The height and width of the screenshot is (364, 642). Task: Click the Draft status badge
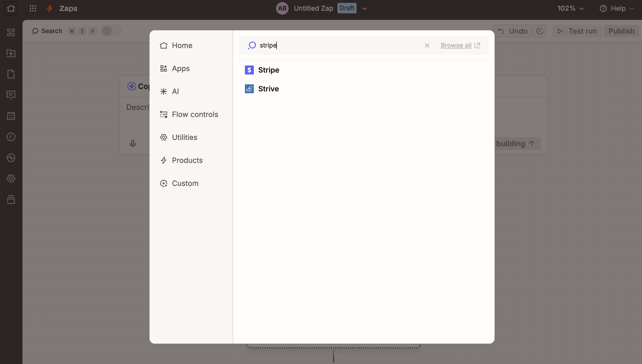pos(347,8)
